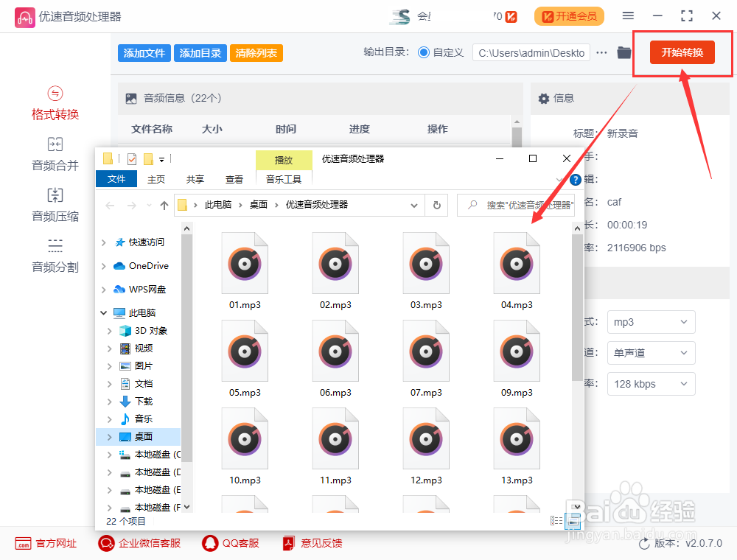
Task: Expand 桌面 in navigation tree
Action: [109, 437]
